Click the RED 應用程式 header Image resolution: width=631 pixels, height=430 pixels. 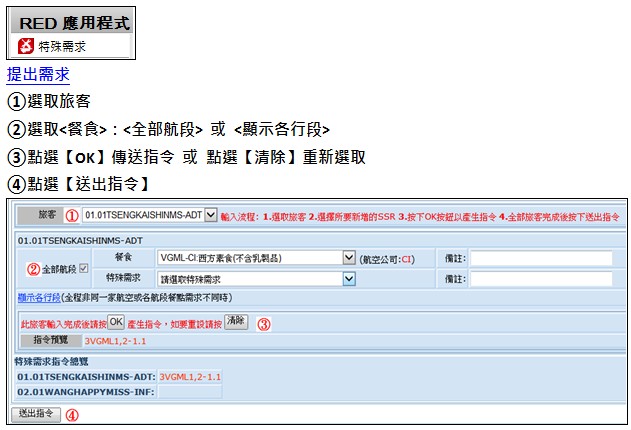[x=72, y=21]
